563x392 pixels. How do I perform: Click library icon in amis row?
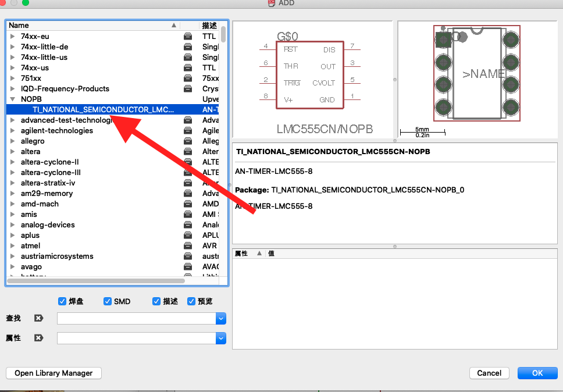pyautogui.click(x=187, y=214)
